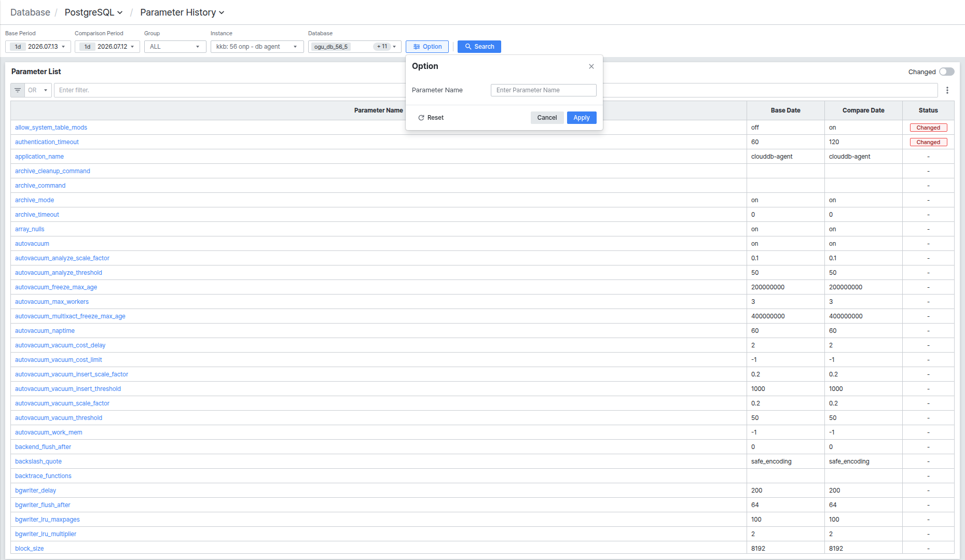Open backslash_quote parameter link
The image size is (965, 560).
(x=38, y=461)
